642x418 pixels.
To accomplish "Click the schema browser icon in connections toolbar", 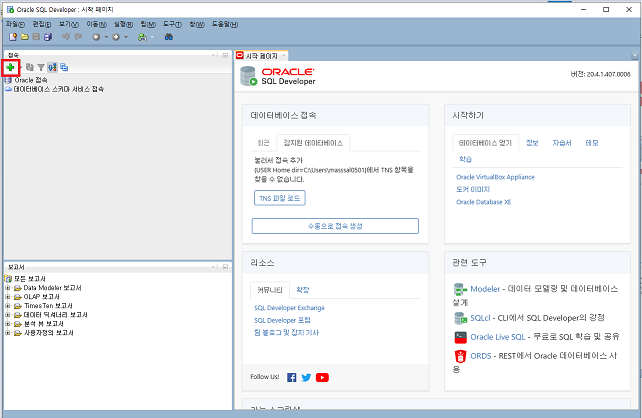I will 52,67.
